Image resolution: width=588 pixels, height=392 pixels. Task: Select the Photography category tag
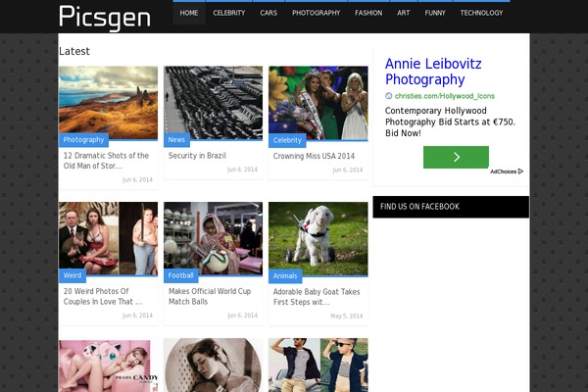83,140
